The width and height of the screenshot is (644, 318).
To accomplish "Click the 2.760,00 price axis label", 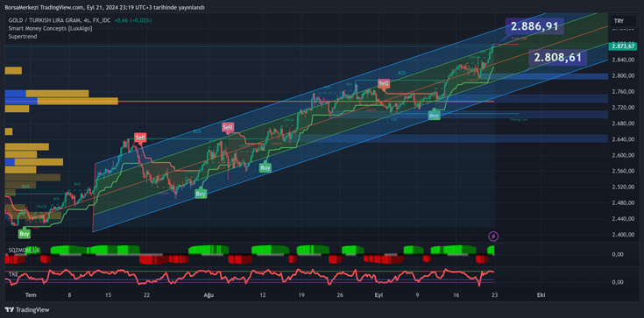I will pos(622,92).
